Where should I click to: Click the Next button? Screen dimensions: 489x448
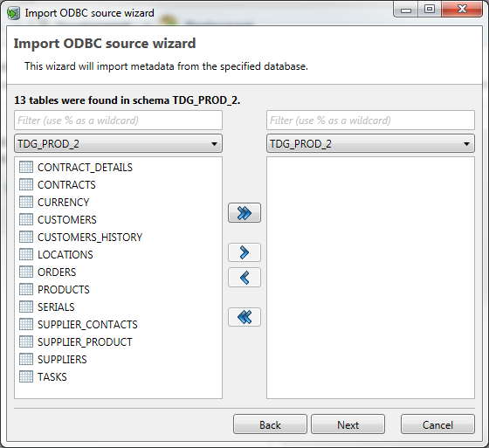348,424
